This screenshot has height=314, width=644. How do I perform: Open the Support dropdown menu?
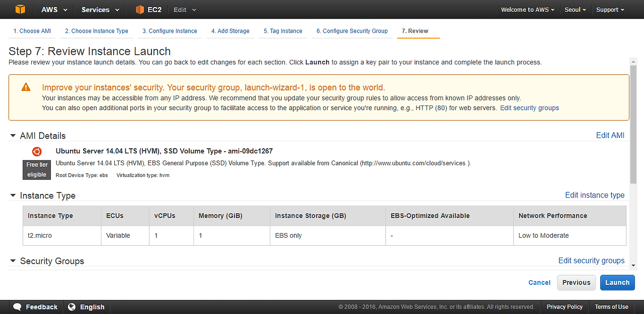tap(610, 10)
